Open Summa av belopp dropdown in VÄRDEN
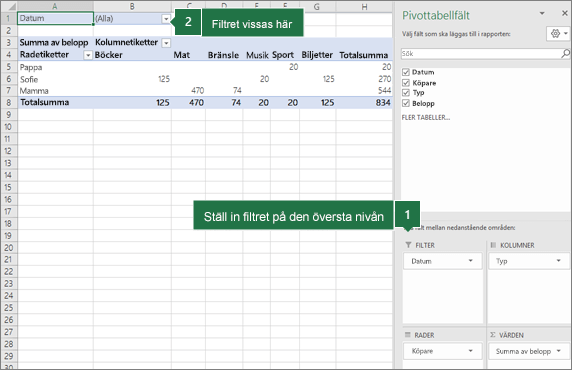The height and width of the screenshot is (370, 572). tap(558, 351)
